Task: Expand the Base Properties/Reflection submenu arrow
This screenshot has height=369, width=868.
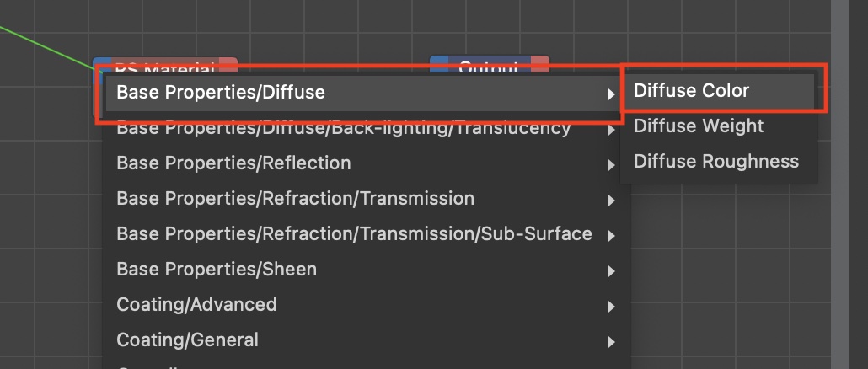Action: (611, 165)
